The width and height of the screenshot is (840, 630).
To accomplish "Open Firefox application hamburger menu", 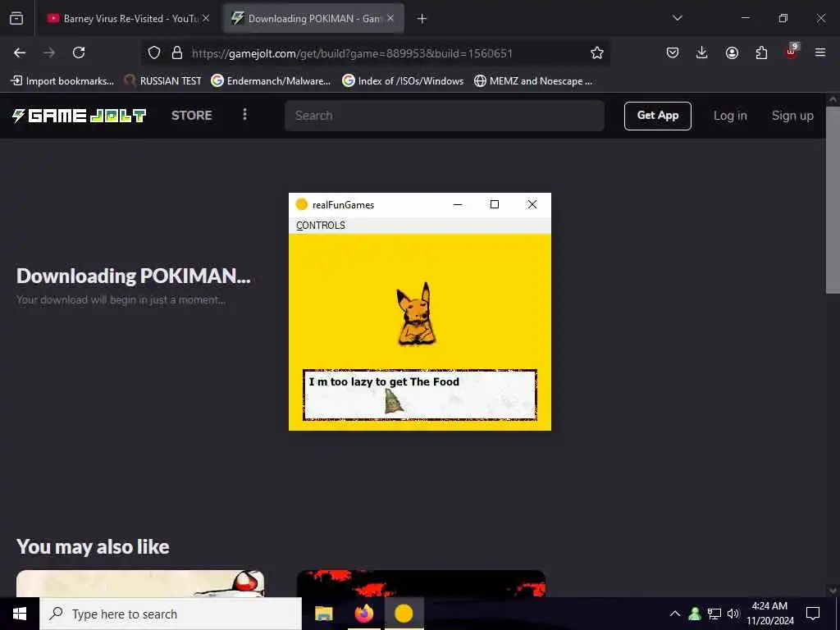I will (820, 52).
